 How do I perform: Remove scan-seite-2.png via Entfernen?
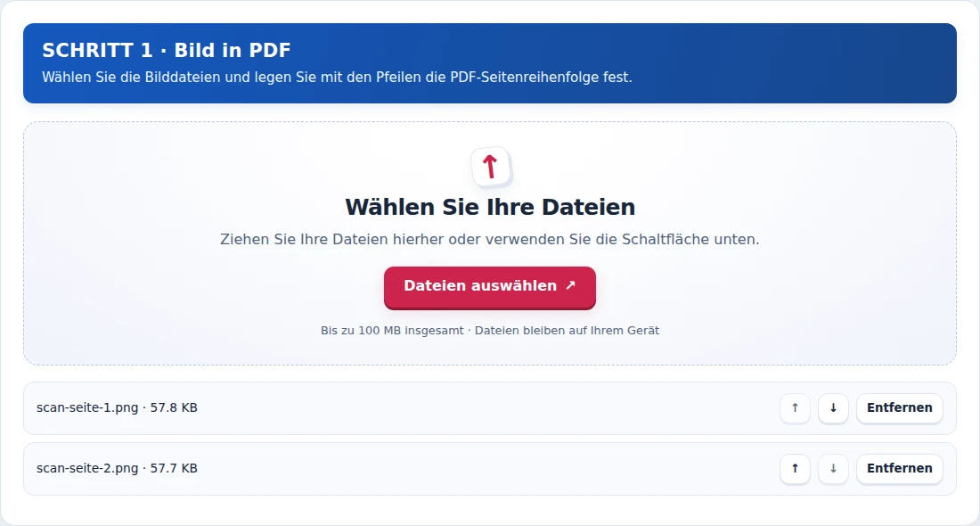(x=900, y=468)
